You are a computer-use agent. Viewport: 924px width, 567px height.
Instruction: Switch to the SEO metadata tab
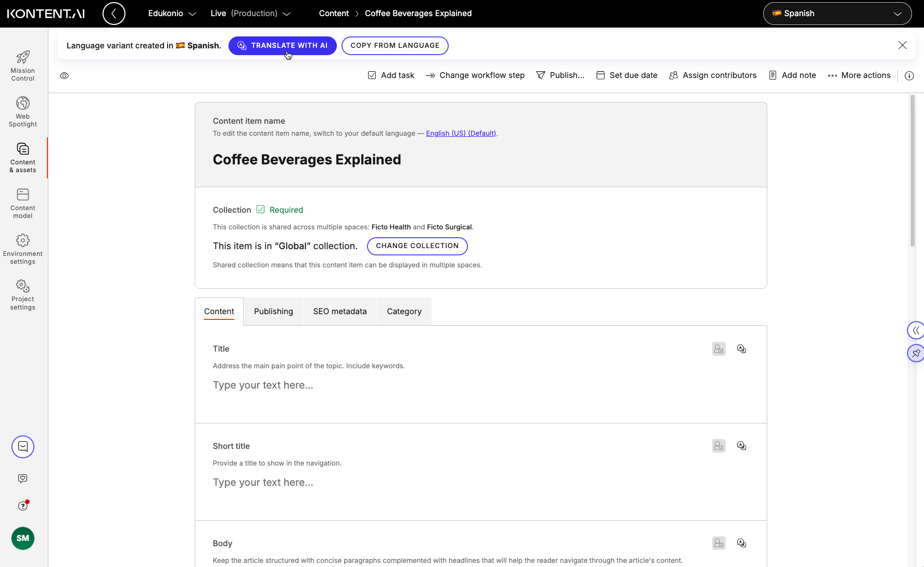[x=339, y=311]
